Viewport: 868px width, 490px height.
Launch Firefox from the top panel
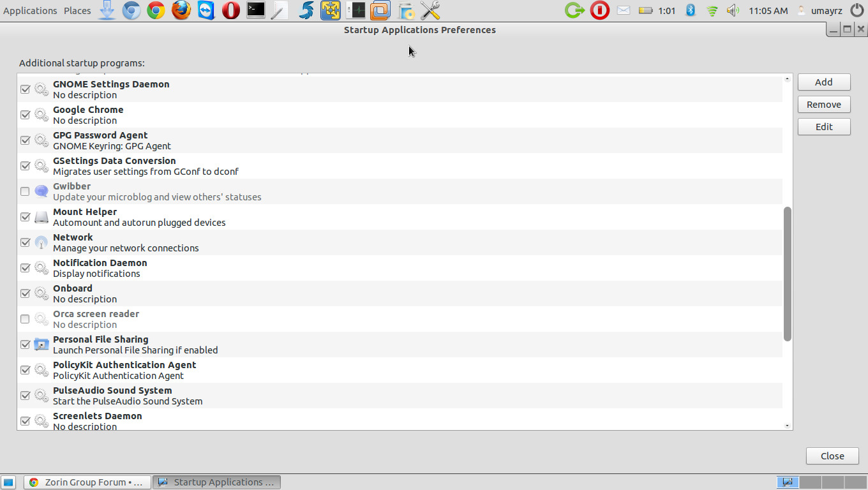tap(181, 10)
